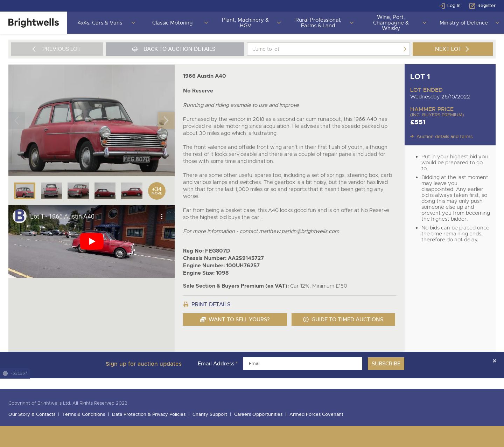The height and width of the screenshot is (447, 504).
Task: Click the Subscribe button
Action: (386, 364)
